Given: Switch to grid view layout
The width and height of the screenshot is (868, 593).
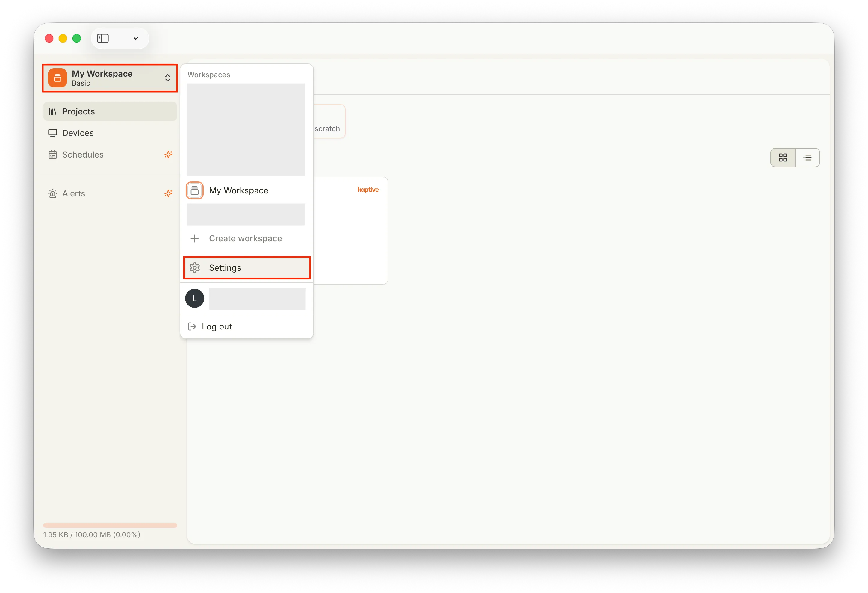Looking at the screenshot, I should (x=782, y=157).
